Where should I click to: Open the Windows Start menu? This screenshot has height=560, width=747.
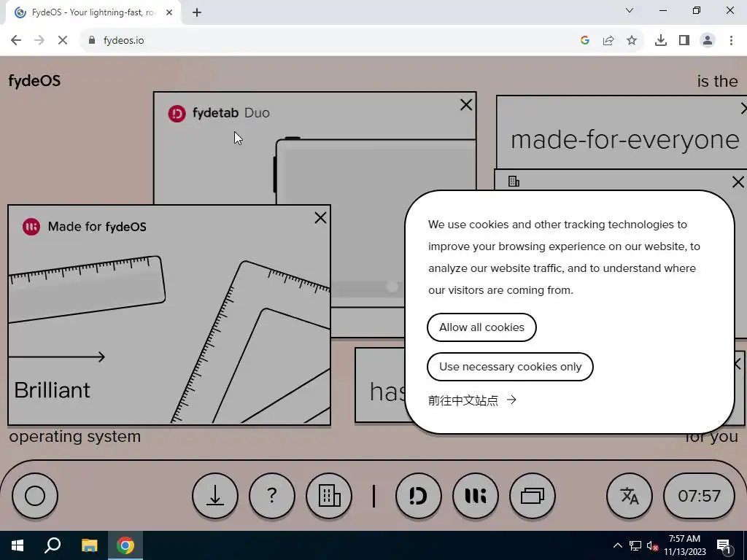click(x=18, y=545)
